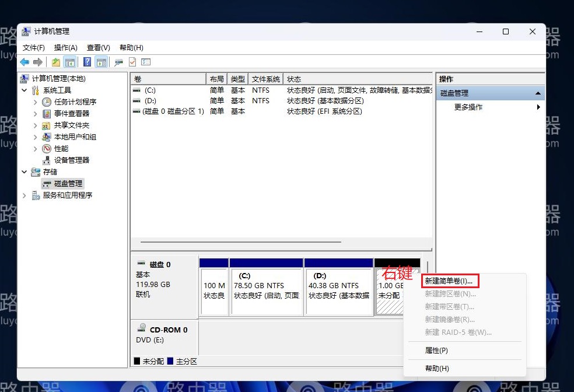The image size is (574, 392).
Task: Open the 帮助(H) menu in menu bar
Action: point(131,48)
